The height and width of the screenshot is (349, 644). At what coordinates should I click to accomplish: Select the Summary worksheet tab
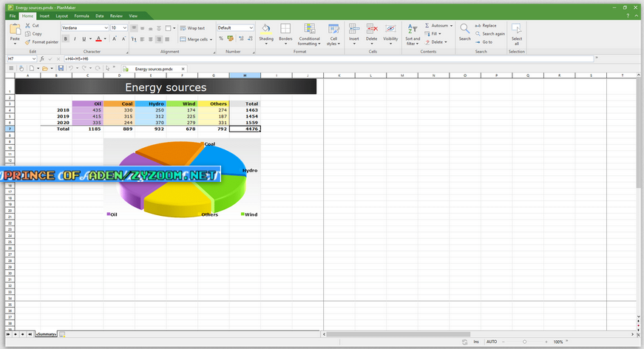pos(46,334)
